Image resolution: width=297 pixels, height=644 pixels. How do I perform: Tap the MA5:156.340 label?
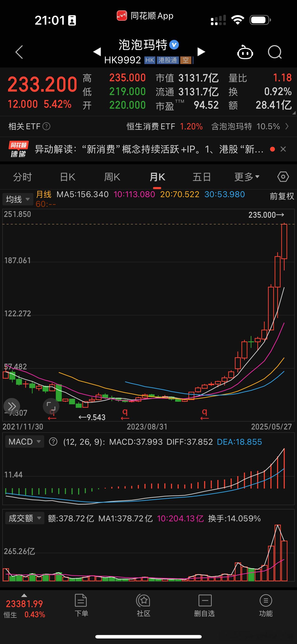pyautogui.click(x=82, y=194)
